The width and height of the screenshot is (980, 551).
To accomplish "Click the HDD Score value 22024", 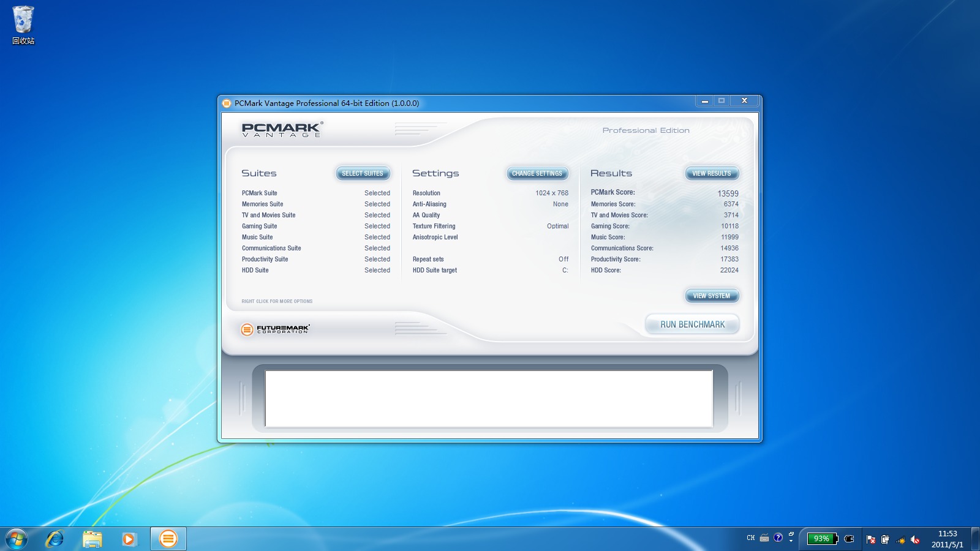I will point(729,270).
